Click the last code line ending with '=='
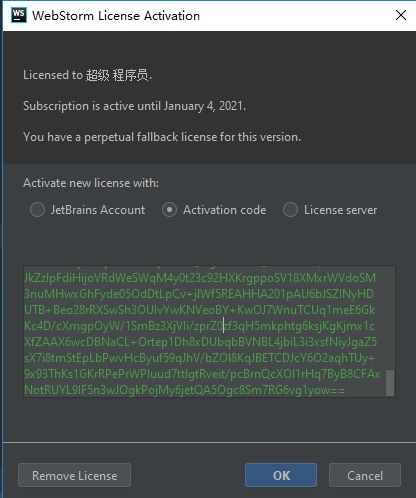416x498 pixels. click(184, 390)
